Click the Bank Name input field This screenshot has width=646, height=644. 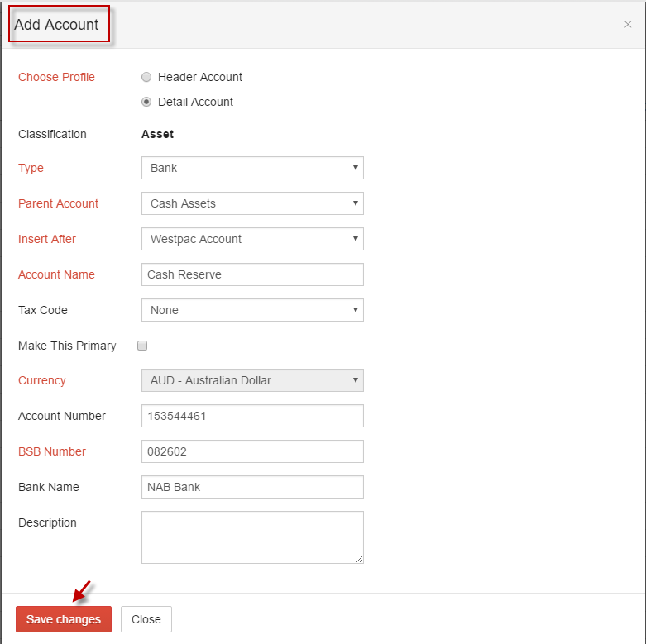point(252,487)
